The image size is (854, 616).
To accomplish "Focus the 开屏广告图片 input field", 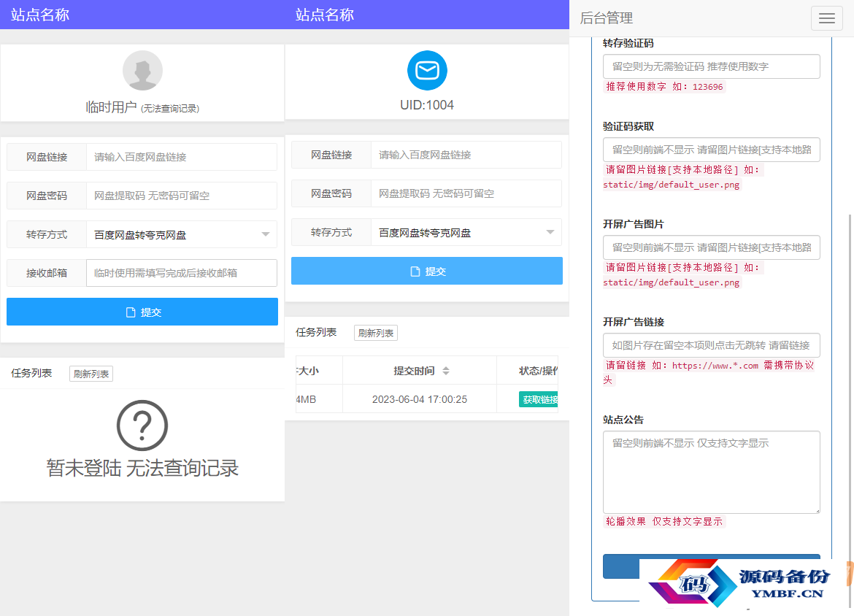I will coord(712,248).
